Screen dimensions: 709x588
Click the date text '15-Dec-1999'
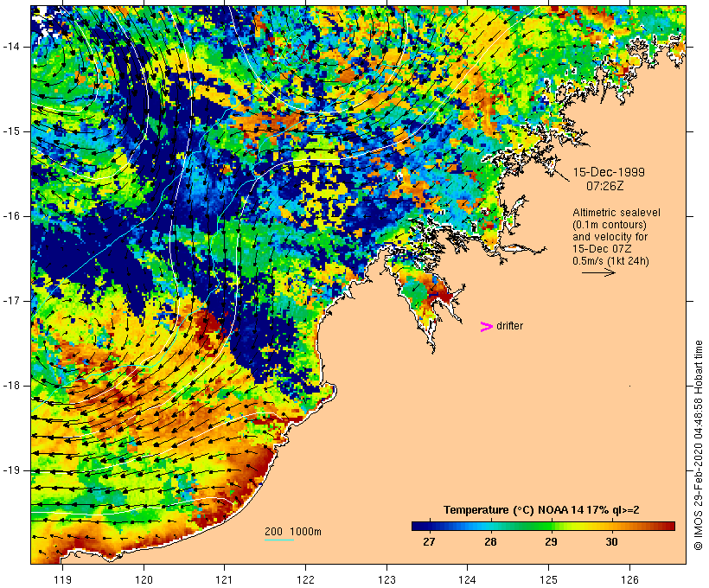click(x=609, y=172)
